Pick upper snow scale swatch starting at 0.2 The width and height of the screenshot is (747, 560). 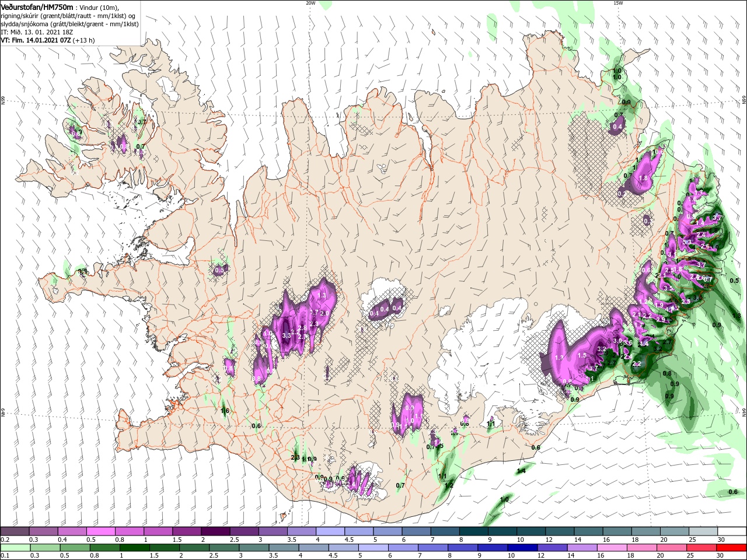15,531
